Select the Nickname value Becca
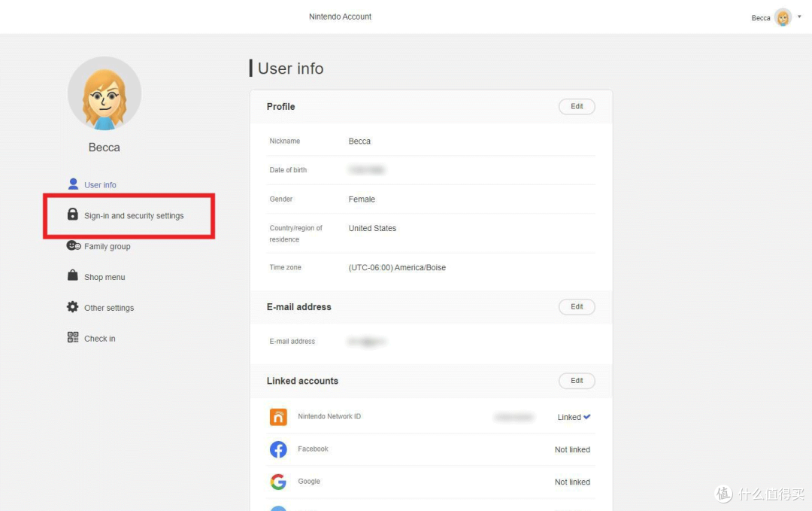Image resolution: width=812 pixels, height=511 pixels. coord(359,141)
